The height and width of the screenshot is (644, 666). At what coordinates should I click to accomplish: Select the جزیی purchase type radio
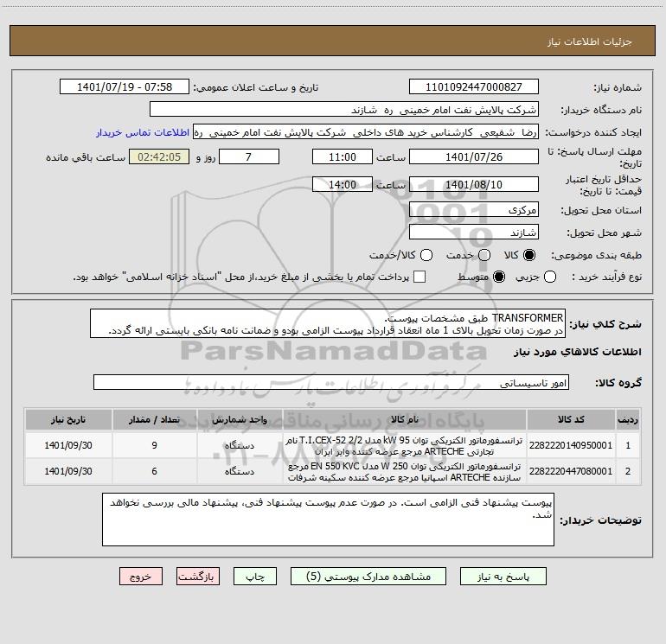[x=549, y=277]
